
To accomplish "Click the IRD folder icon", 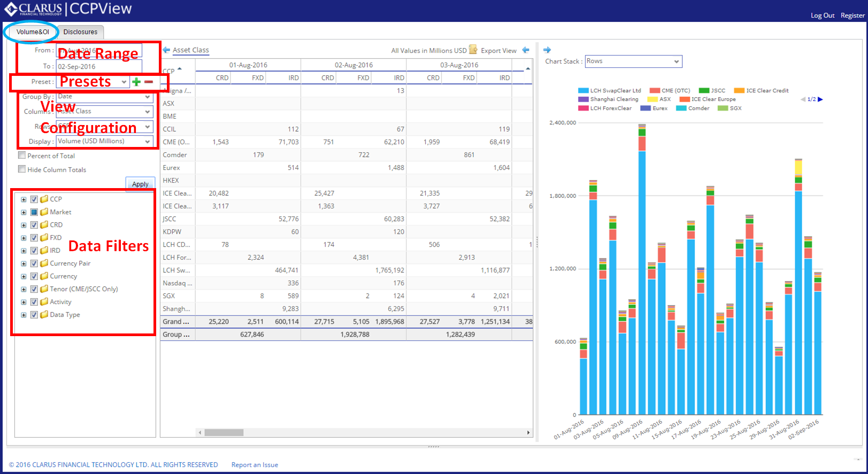I will coord(44,251).
